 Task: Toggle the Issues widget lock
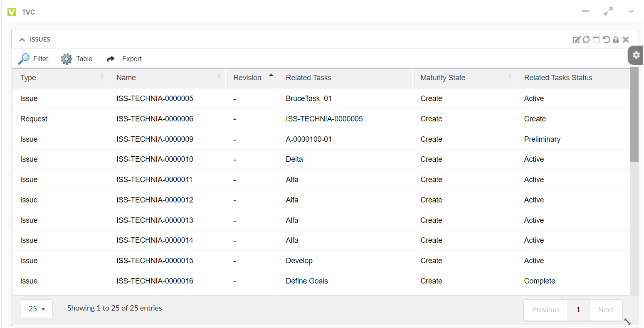coord(616,39)
